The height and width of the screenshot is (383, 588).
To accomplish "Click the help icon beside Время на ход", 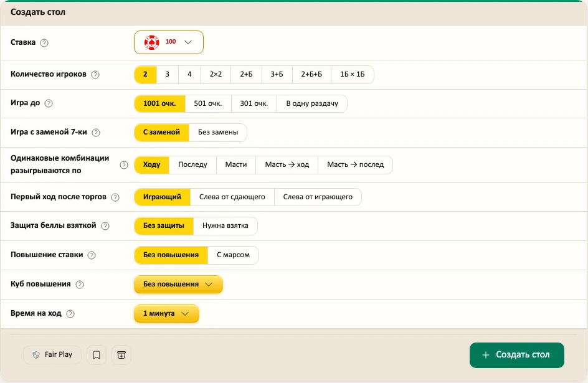I will click(70, 314).
